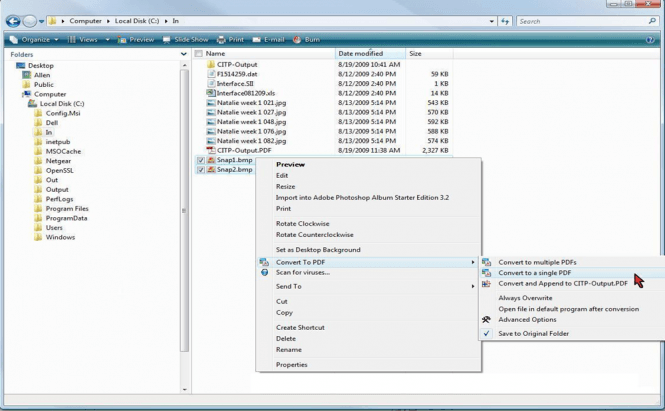This screenshot has width=665, height=411.
Task: Click the Slide Show toolbar button
Action: pyautogui.click(x=185, y=39)
